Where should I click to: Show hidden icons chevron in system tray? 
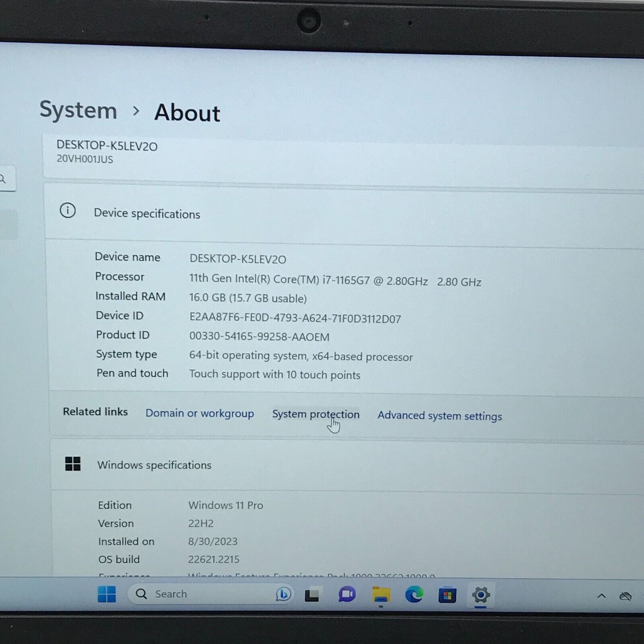(601, 596)
